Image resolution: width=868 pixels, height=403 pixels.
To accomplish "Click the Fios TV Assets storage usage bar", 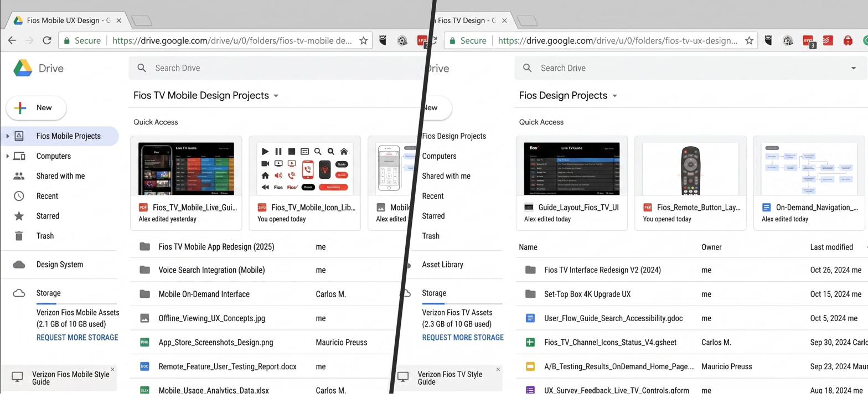I will 462,303.
